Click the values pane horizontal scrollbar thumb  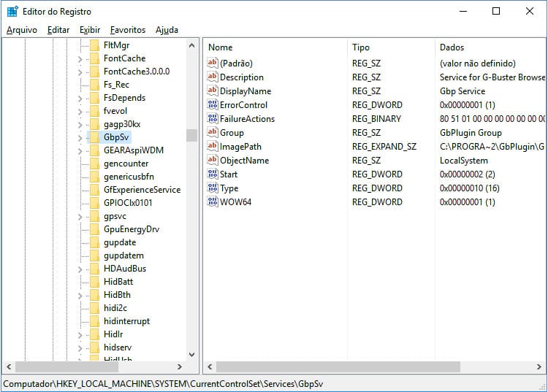pyautogui.click(x=338, y=366)
